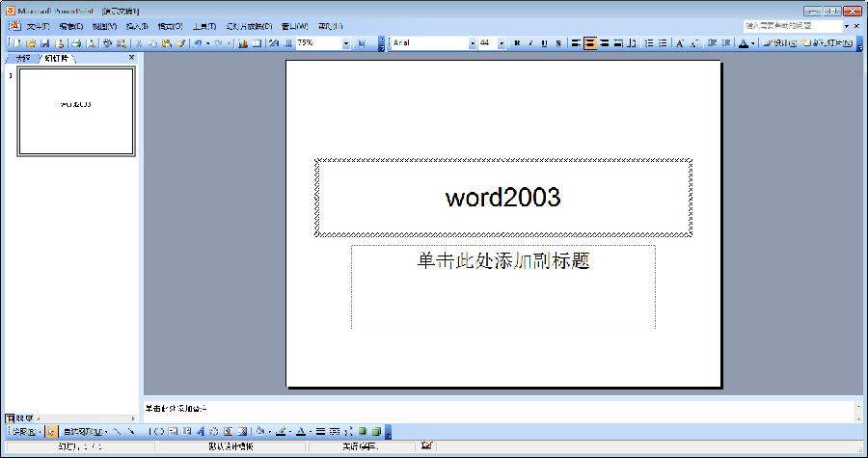
Task: Increase font size with larger A
Action: pos(679,43)
